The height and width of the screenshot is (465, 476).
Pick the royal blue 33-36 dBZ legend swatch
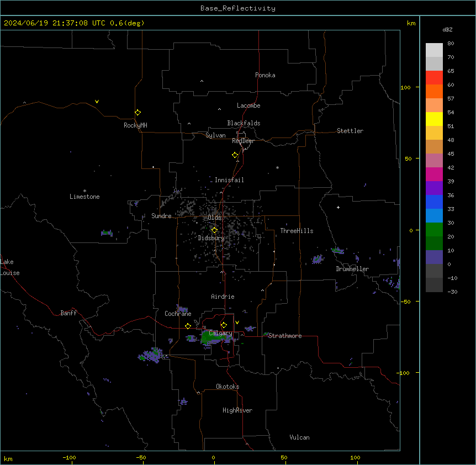(x=434, y=202)
